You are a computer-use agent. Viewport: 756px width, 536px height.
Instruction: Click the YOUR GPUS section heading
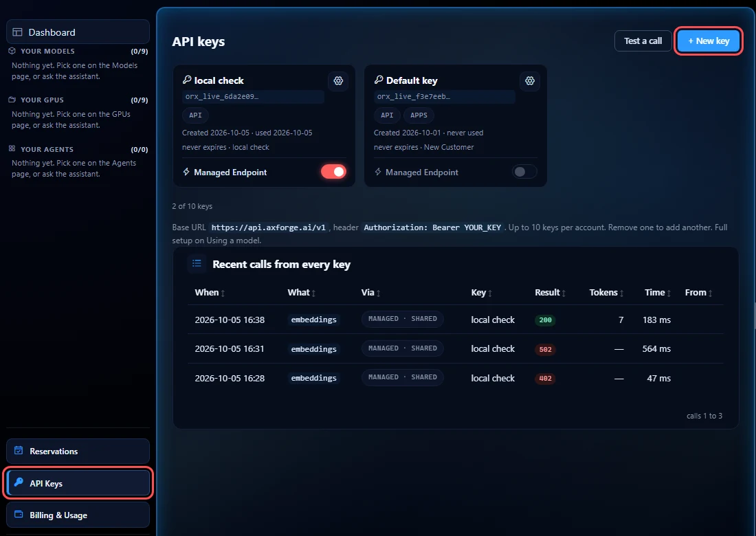coord(42,100)
